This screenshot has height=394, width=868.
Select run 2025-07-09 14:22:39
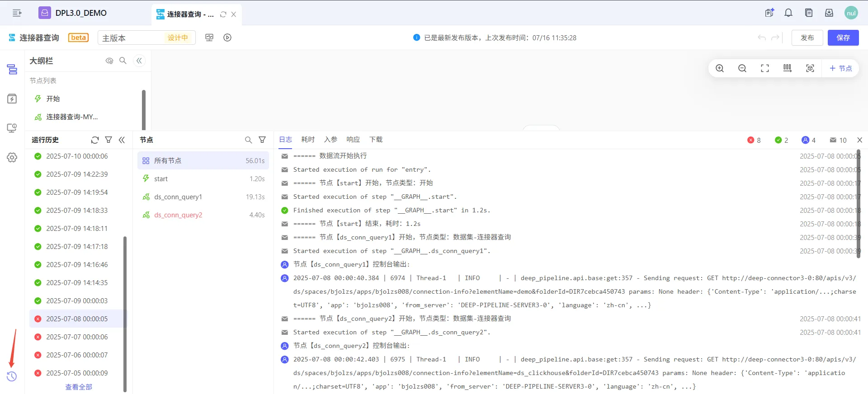77,174
